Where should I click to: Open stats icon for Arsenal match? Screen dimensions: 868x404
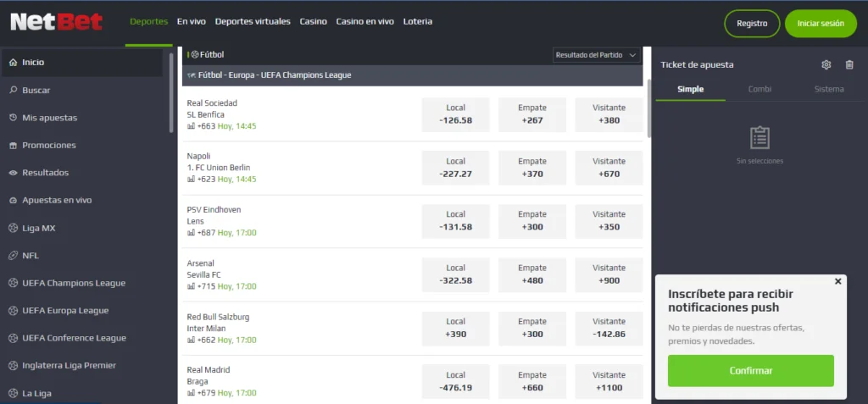(x=191, y=286)
